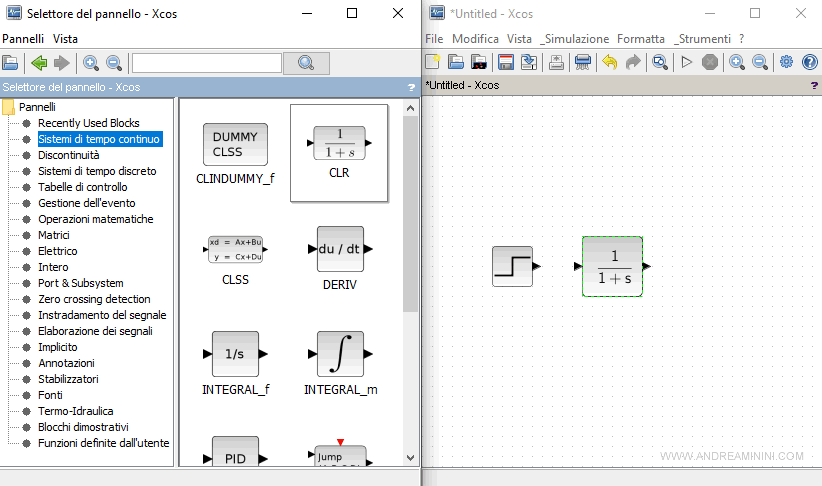This screenshot has width=822, height=486.
Task: Click the Save As icon with blue arrow
Action: 529,62
